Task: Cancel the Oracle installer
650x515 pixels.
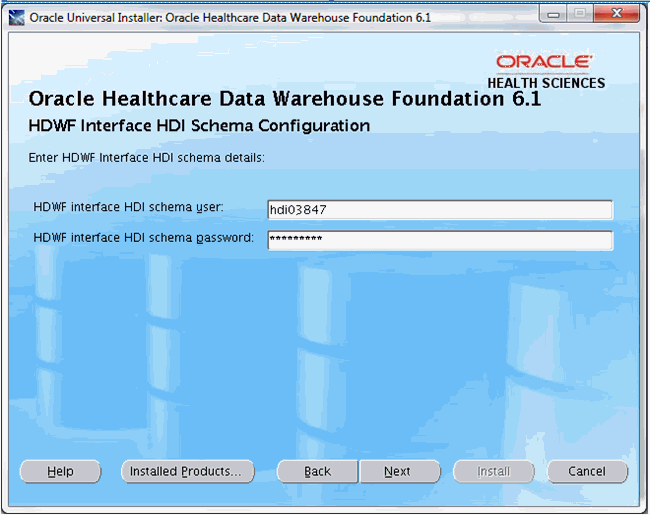Action: (x=587, y=471)
